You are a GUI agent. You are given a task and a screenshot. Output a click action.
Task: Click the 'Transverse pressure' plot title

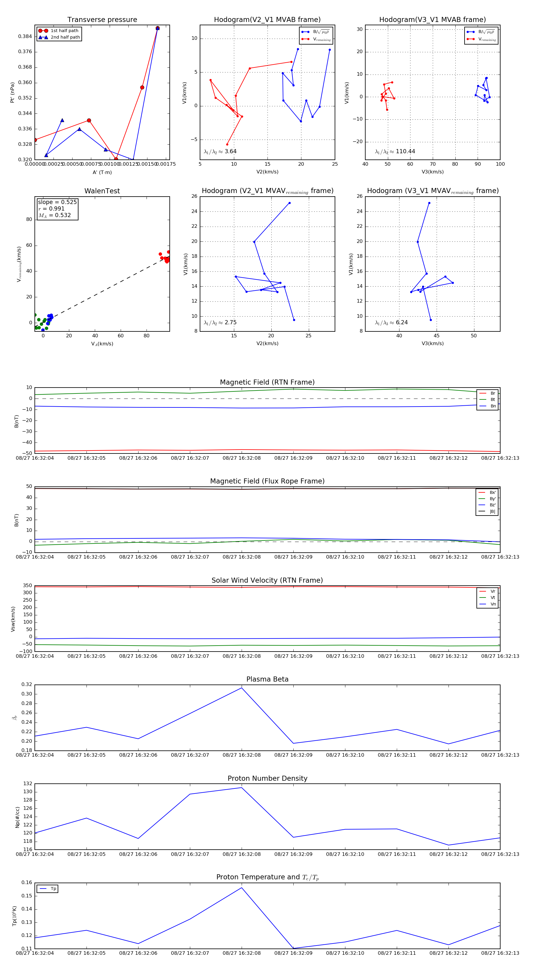(x=102, y=20)
